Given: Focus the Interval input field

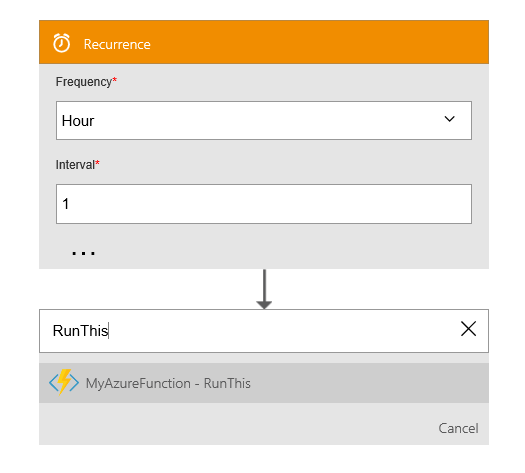Looking at the screenshot, I should (264, 204).
